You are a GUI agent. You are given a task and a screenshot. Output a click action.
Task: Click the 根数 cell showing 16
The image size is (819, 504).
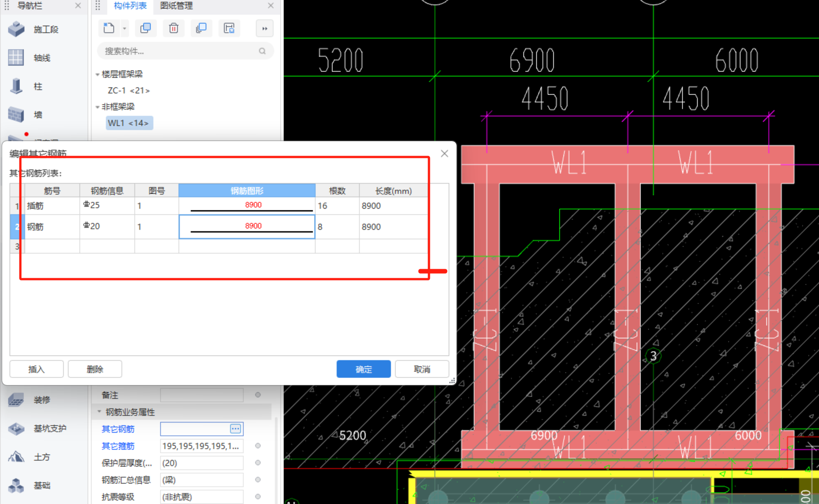(338, 206)
